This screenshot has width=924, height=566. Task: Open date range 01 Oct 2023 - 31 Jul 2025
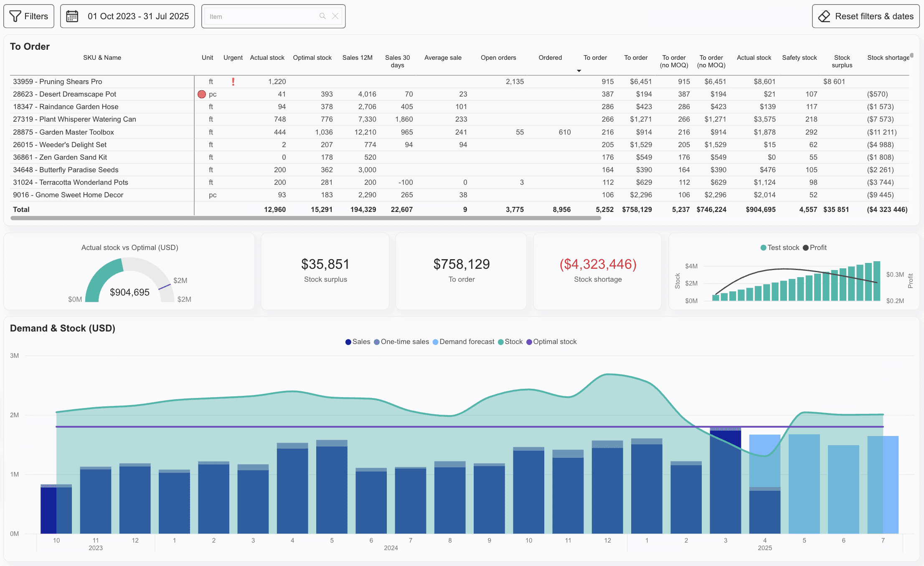click(x=138, y=16)
